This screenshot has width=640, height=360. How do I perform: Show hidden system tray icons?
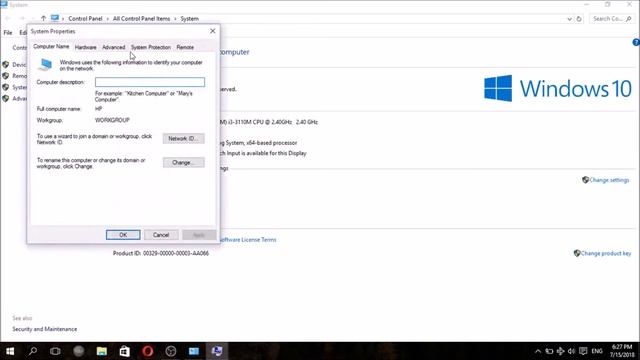tap(538, 351)
